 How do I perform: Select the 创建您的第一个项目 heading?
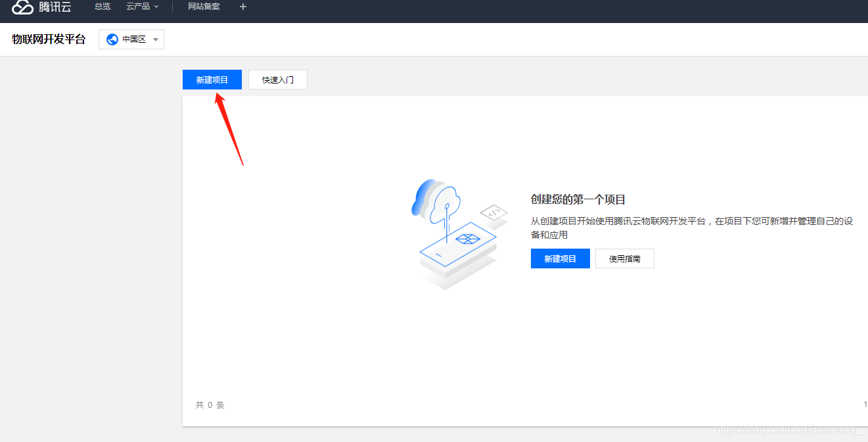578,199
